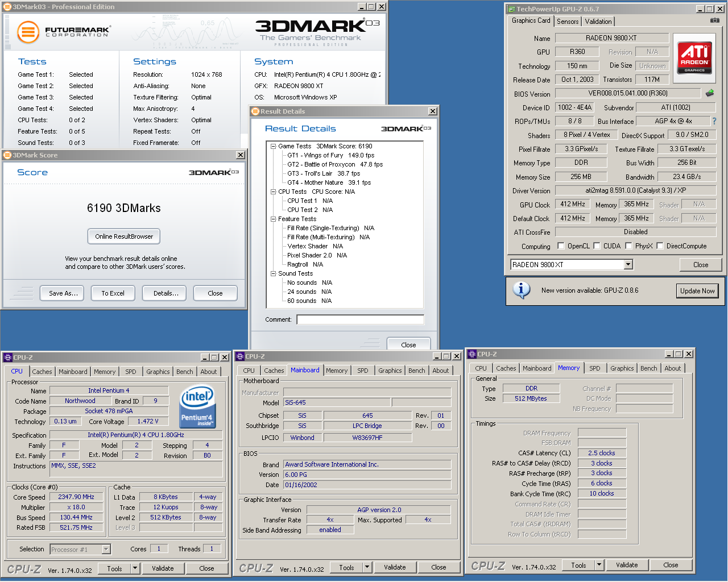Screen dimensions: 728x582
Task: Click the Bus Interface question mark icon
Action: click(x=714, y=121)
